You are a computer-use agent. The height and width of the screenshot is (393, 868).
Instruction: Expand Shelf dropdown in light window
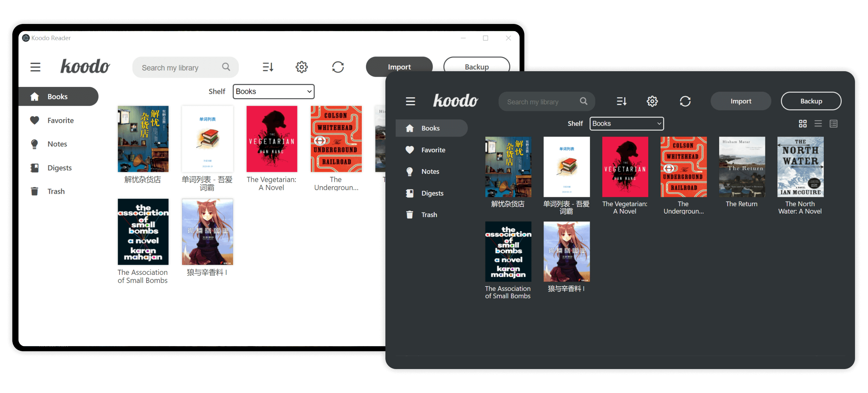(x=273, y=91)
